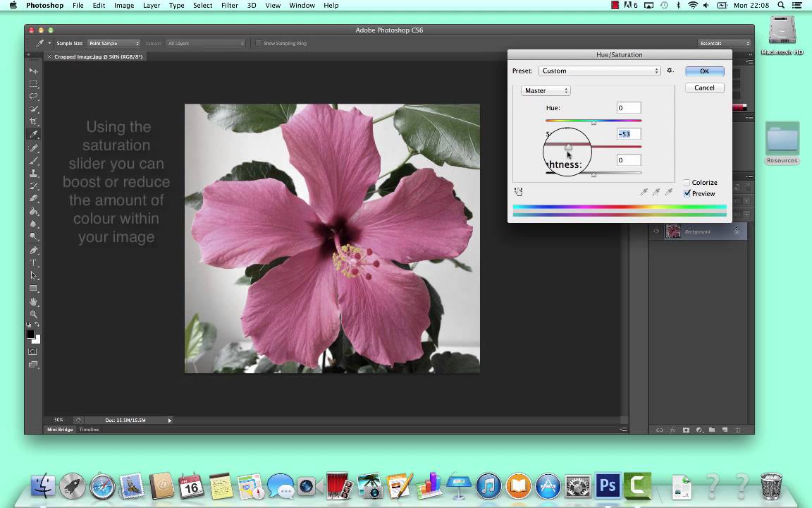Viewport: 812px width, 508px height.
Task: Select the Cropped Image.jpg document tab
Action: pos(98,56)
